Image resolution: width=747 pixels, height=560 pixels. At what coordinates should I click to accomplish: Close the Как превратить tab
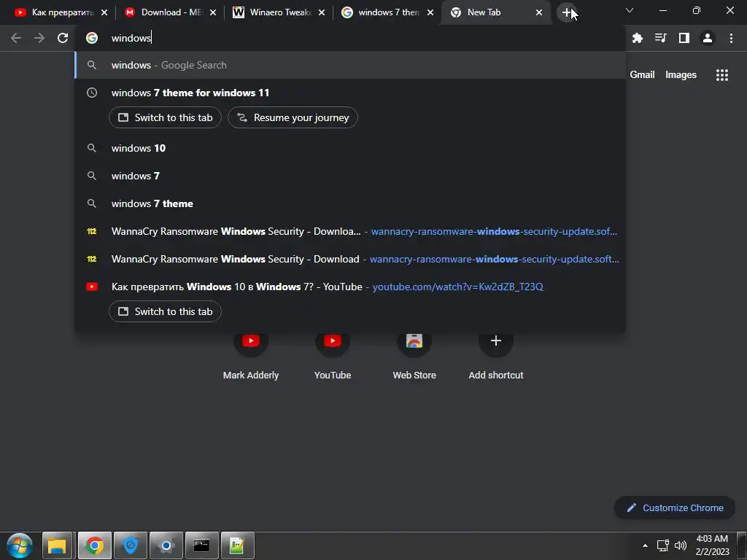point(104,12)
